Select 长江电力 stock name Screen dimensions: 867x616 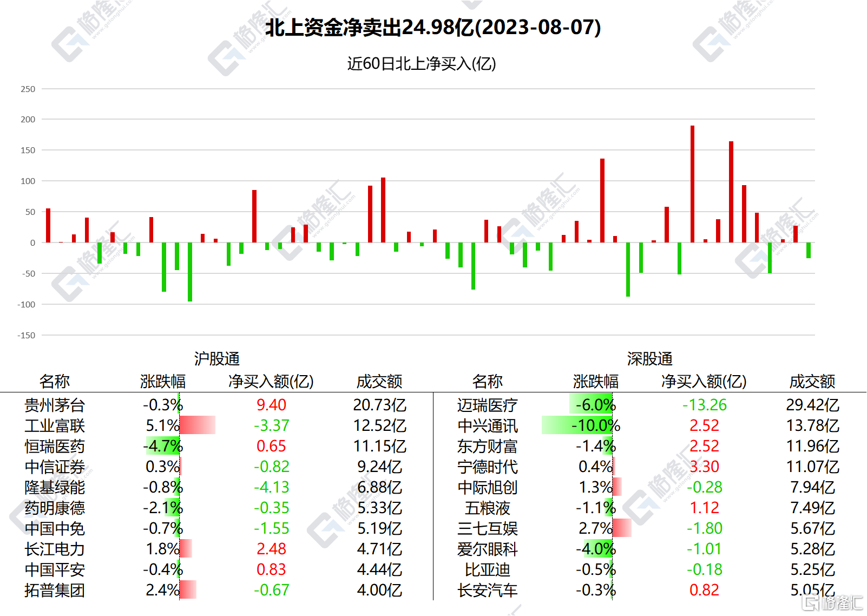coord(55,549)
